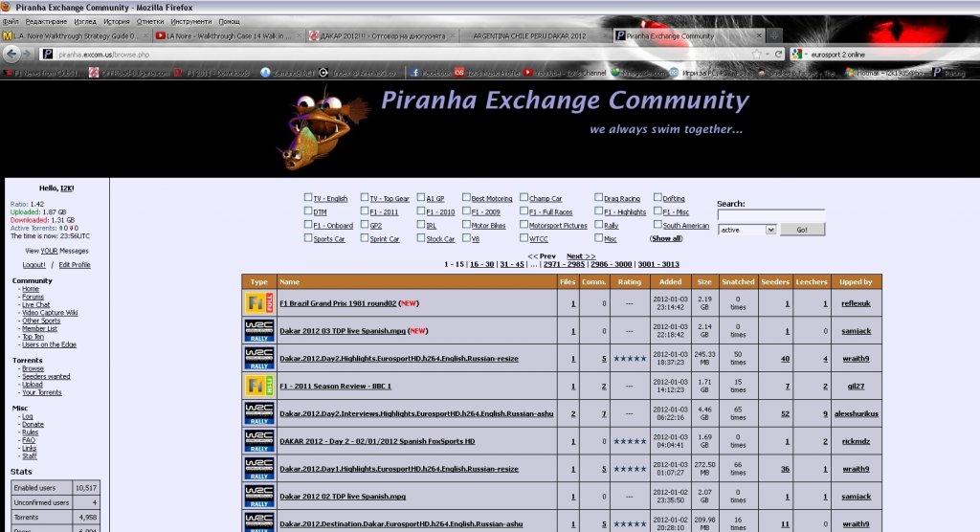980x532 pixels.
Task: Click WRC icon for DAKAR 2012 Day 2 FoxSports
Action: [x=258, y=441]
